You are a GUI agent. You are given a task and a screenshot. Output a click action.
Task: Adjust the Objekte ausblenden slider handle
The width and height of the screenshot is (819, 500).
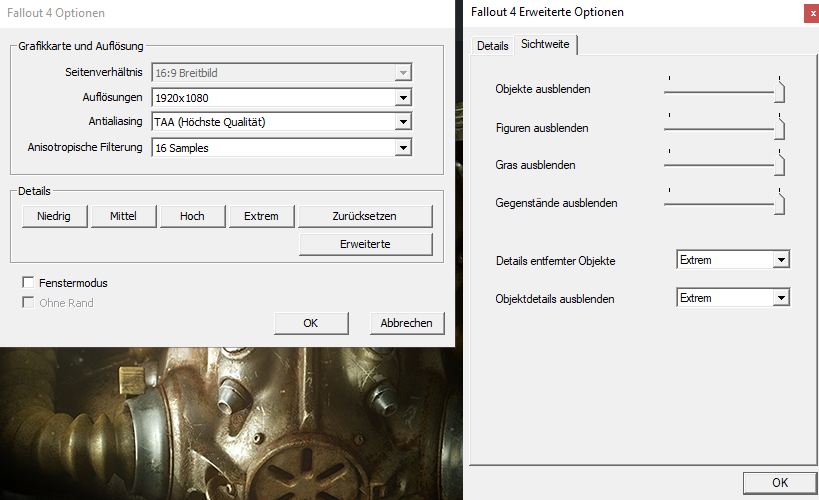pos(779,90)
